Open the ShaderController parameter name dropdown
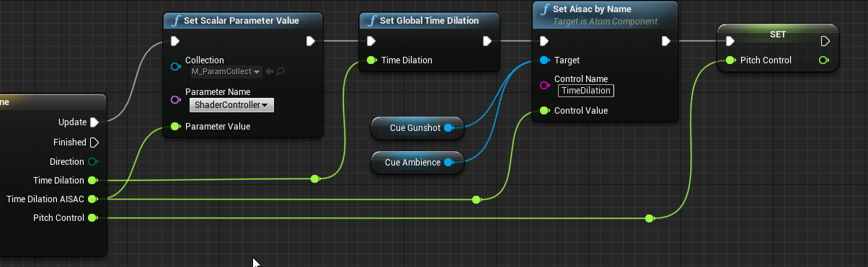Screen dimensions: 868x267 point(231,105)
